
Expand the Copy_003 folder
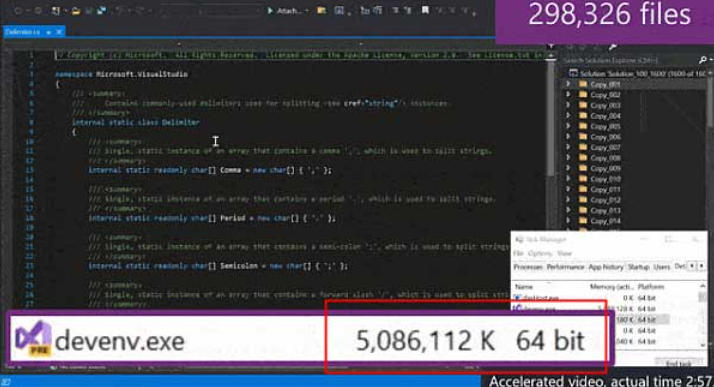568,105
